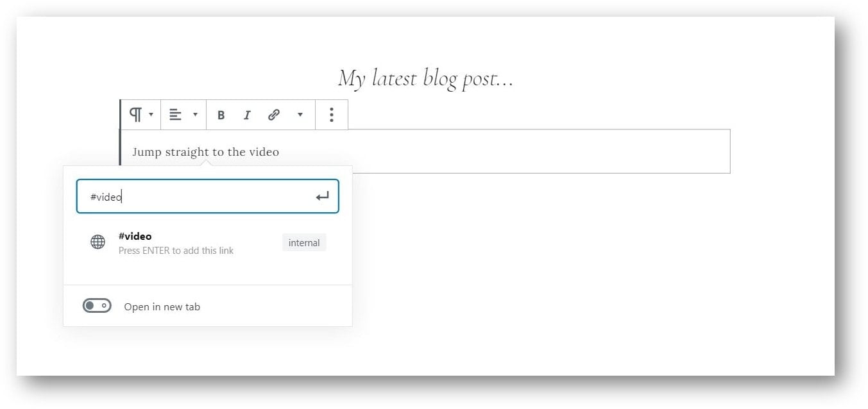The image size is (868, 409).
Task: Open the block more options menu
Action: (331, 115)
